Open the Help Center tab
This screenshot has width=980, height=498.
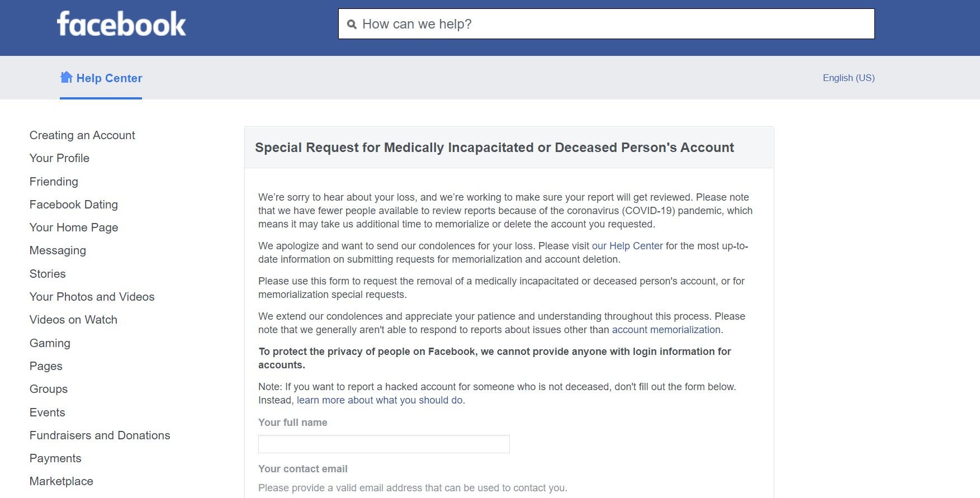(x=109, y=78)
